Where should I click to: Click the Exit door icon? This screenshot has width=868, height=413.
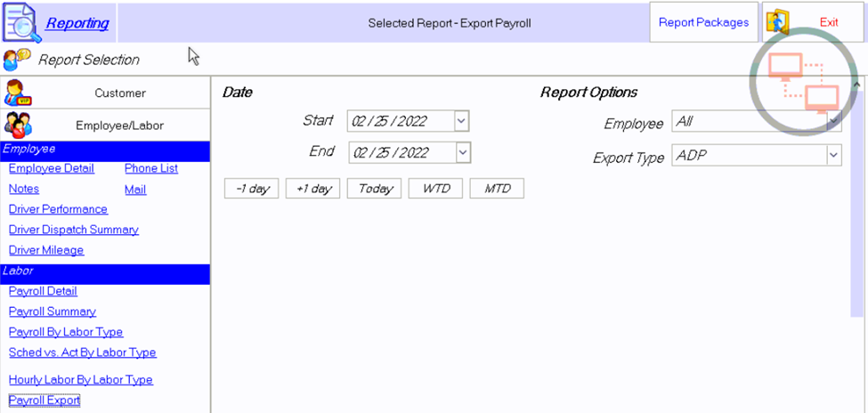point(778,23)
